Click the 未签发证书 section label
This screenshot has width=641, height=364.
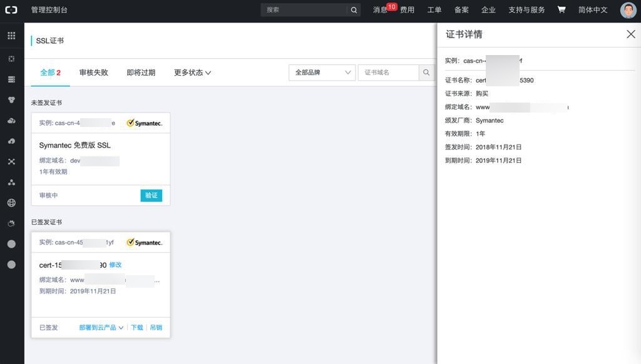pos(46,103)
